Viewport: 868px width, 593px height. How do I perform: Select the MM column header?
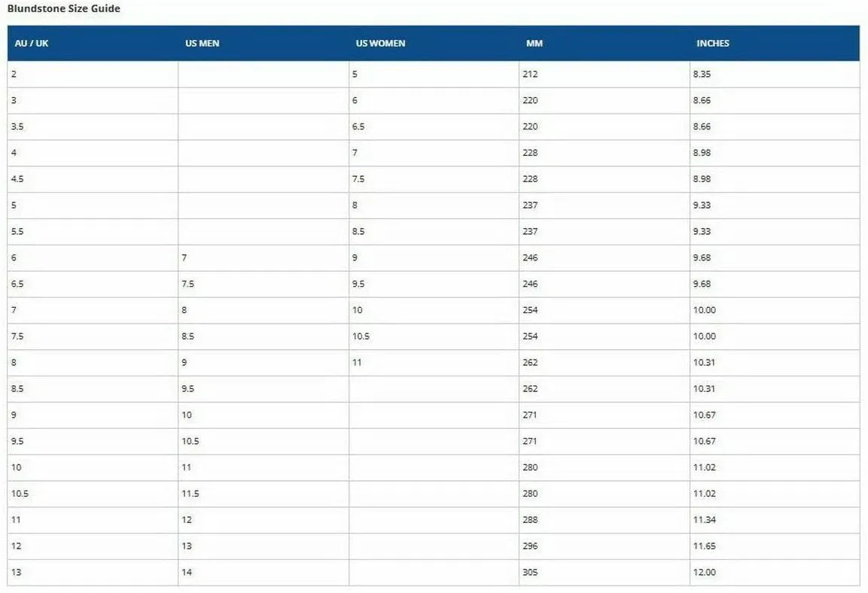(x=535, y=43)
